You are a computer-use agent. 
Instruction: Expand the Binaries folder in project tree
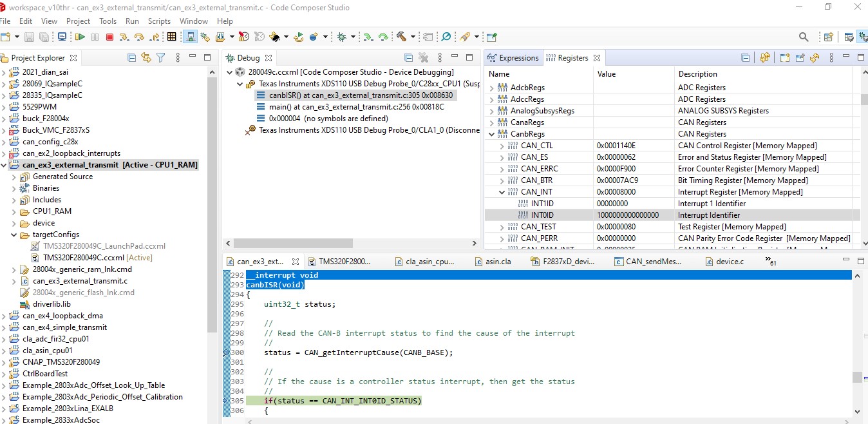tap(14, 188)
